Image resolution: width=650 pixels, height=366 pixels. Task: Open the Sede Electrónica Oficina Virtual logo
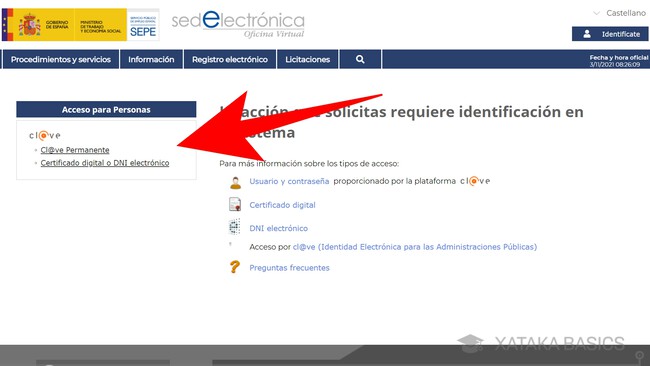click(x=238, y=25)
